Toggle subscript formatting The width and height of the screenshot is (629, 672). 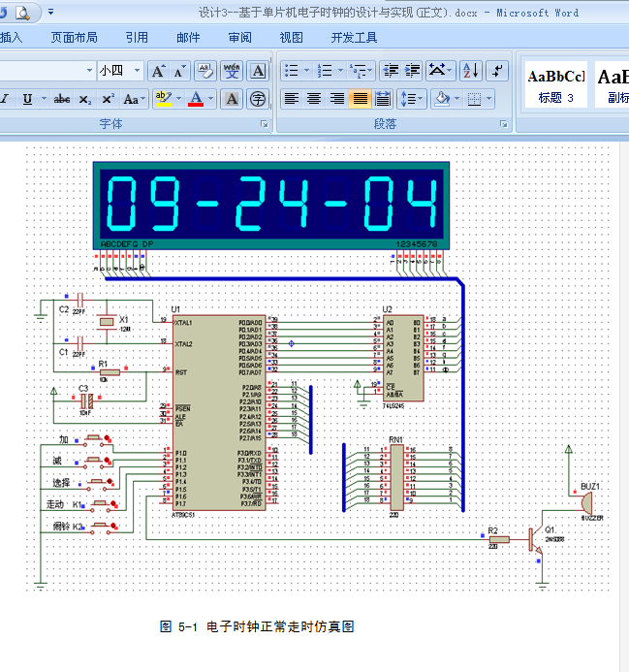point(85,100)
